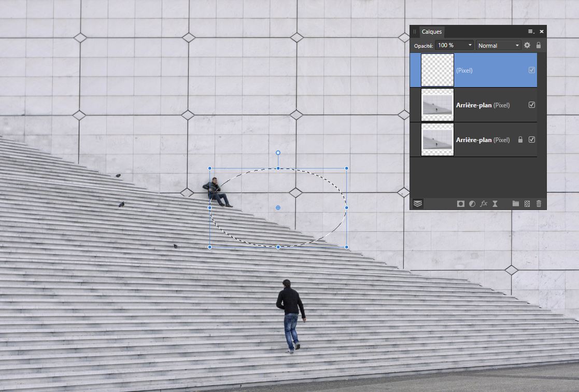Viewport: 579px width, 392px height.
Task: Select the empty transparent layer thumbnail
Action: [437, 70]
